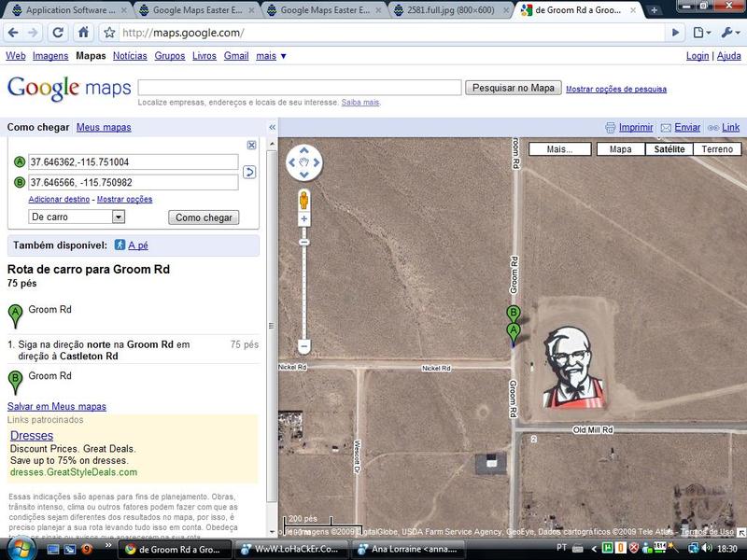Click map marker B on Groom Rd

[513, 314]
